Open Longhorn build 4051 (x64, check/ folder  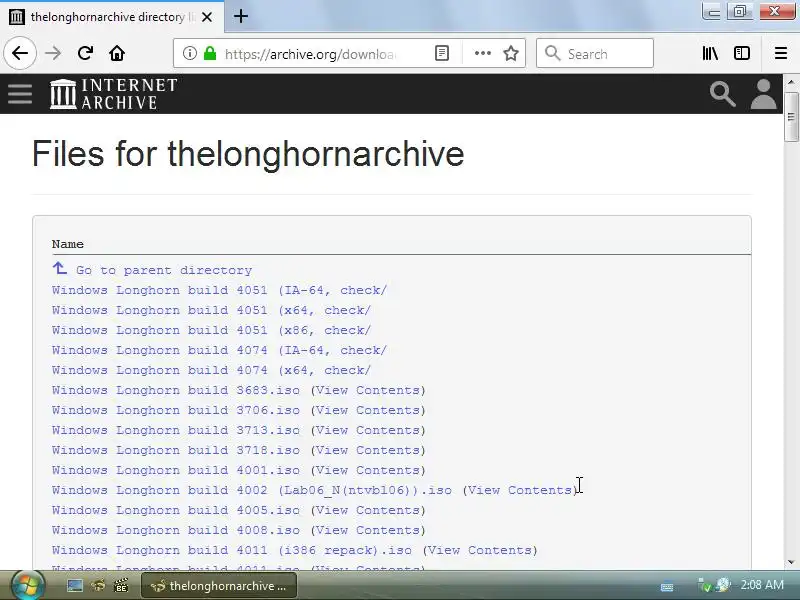click(x=211, y=310)
